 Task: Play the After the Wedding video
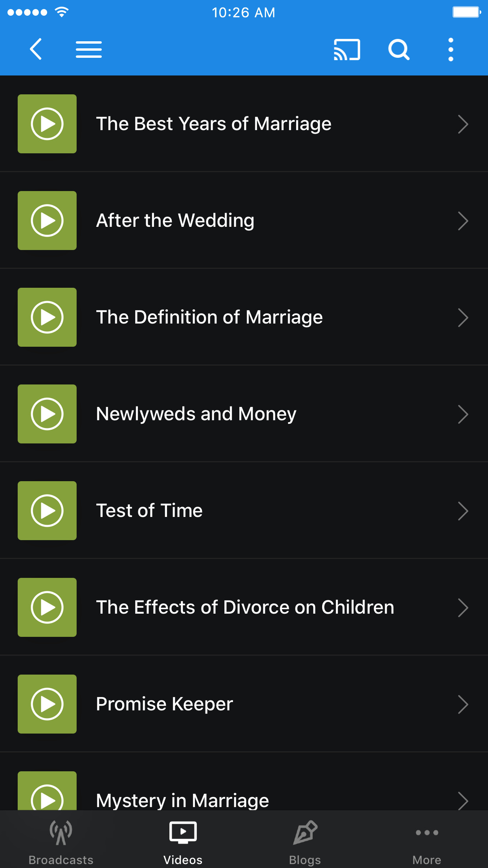pyautogui.click(x=47, y=221)
